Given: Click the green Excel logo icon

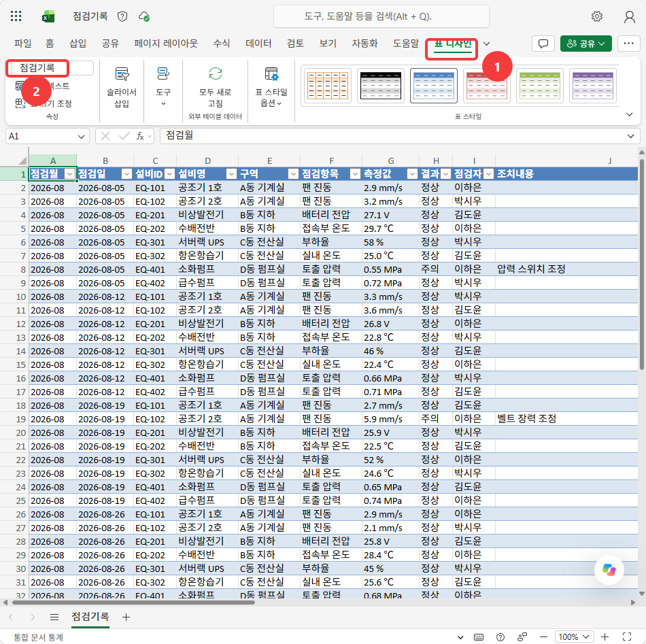Looking at the screenshot, I should [x=48, y=16].
